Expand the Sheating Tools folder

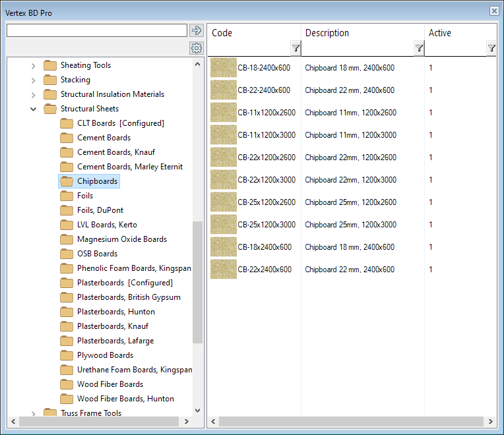pyautogui.click(x=34, y=65)
